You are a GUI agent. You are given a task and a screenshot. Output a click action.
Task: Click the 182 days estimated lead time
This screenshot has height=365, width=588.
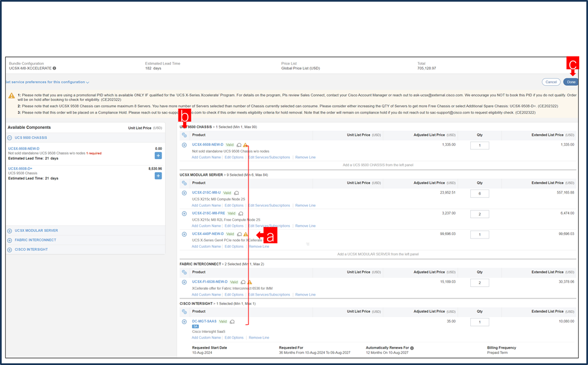pyautogui.click(x=153, y=68)
